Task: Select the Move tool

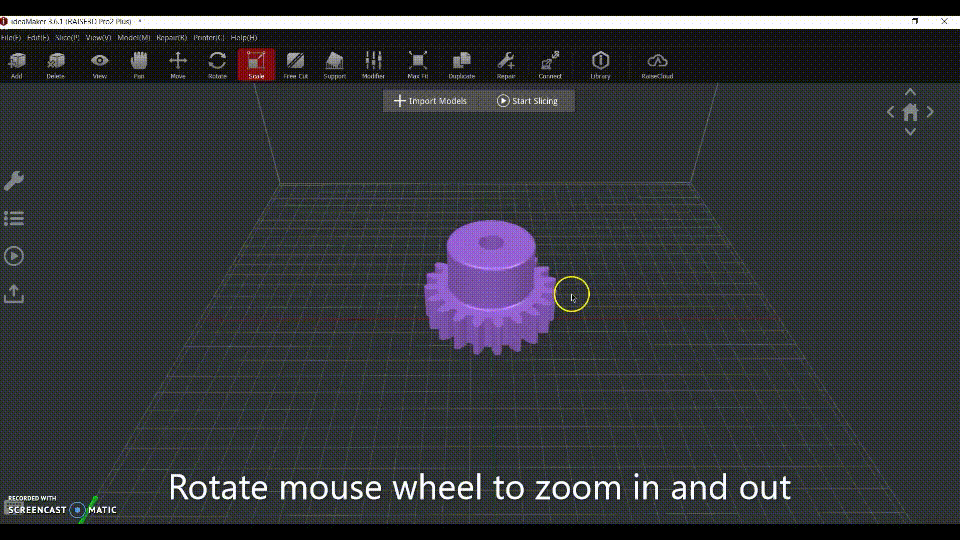Action: (178, 65)
